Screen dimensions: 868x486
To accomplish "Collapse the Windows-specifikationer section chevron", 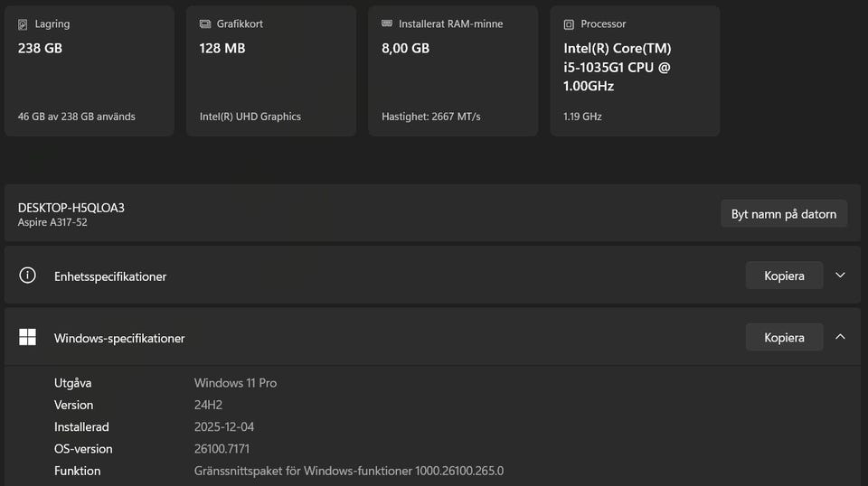I will pyautogui.click(x=840, y=337).
